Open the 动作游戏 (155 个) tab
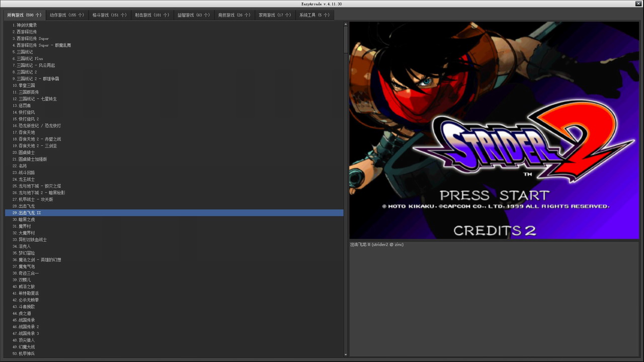The image size is (644, 362). 67,15
